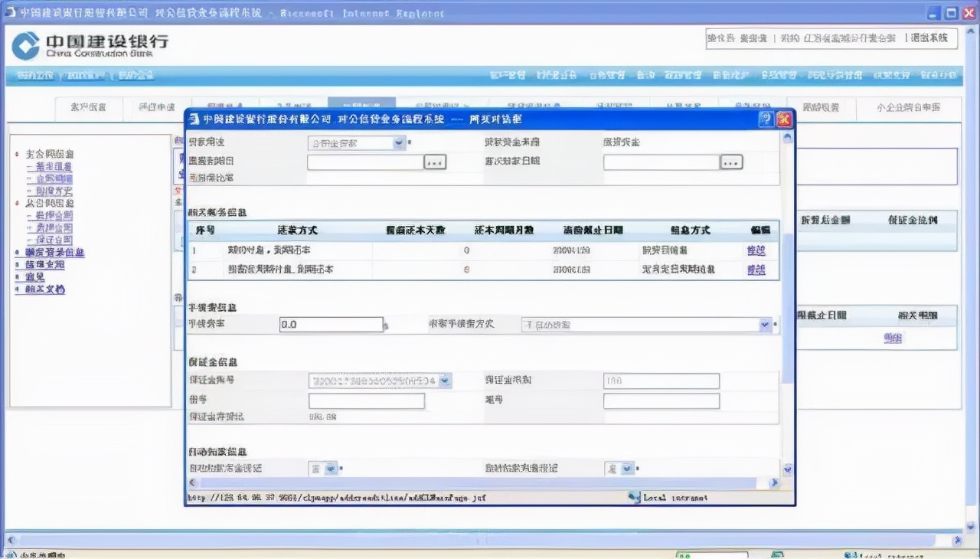This screenshot has height=559, width=980.
Task: Click the fee rate field showing 0.0
Action: pyautogui.click(x=331, y=325)
